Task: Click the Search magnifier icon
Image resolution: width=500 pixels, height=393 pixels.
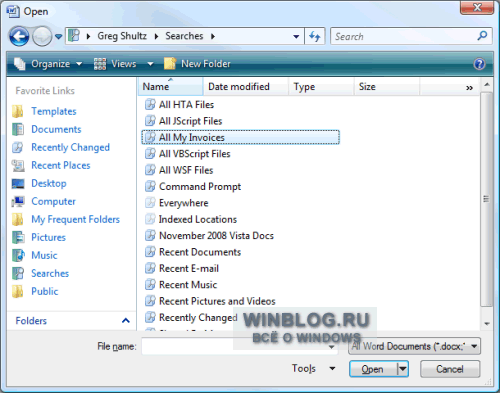Action: (482, 36)
